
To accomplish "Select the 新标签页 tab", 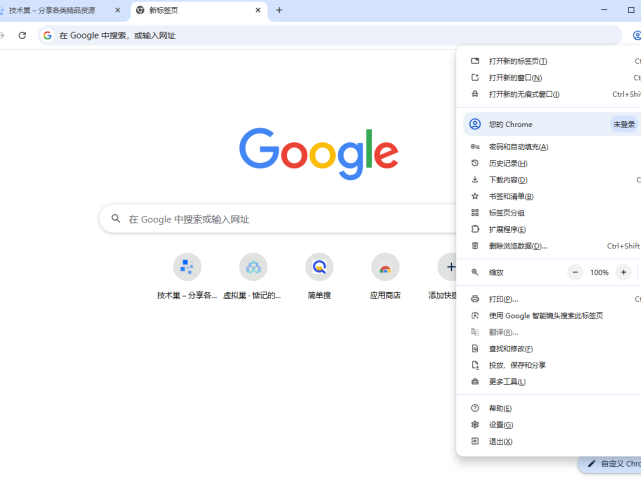I will pyautogui.click(x=199, y=10).
